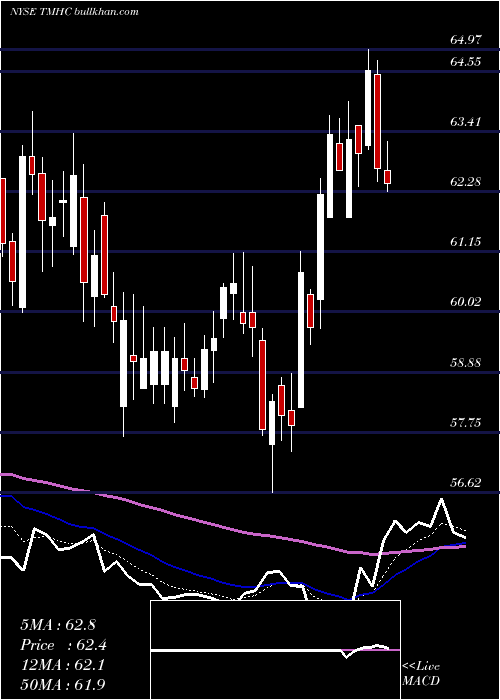Click the <<Live MACD label
This screenshot has height=700, width=500.
click(x=421, y=673)
